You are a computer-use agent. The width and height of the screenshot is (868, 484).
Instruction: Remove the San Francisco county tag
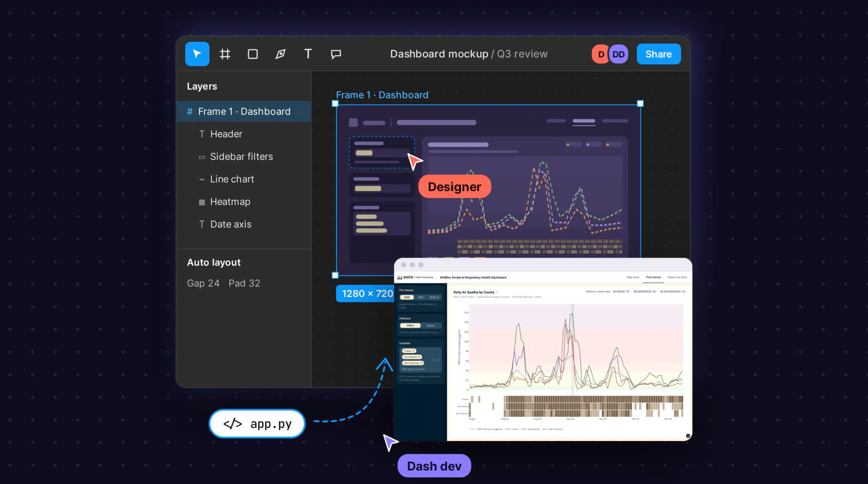coord(421,363)
